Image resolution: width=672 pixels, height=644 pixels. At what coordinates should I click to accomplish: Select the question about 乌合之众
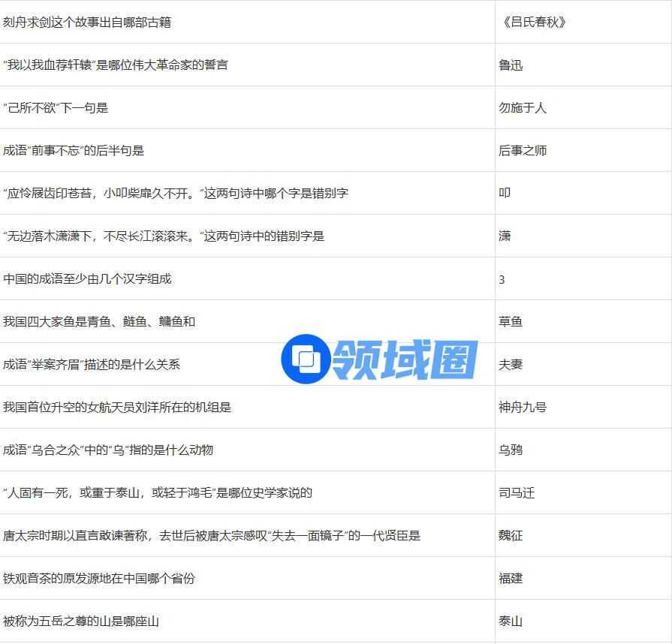point(108,450)
